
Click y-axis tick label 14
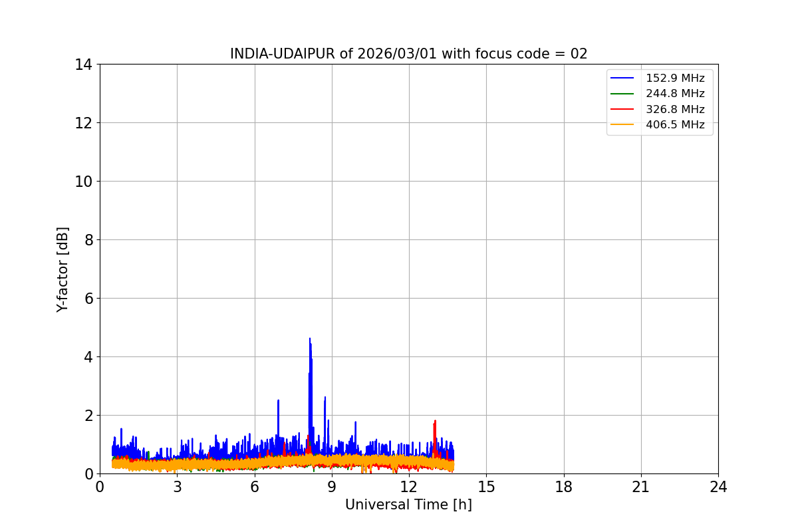84,65
